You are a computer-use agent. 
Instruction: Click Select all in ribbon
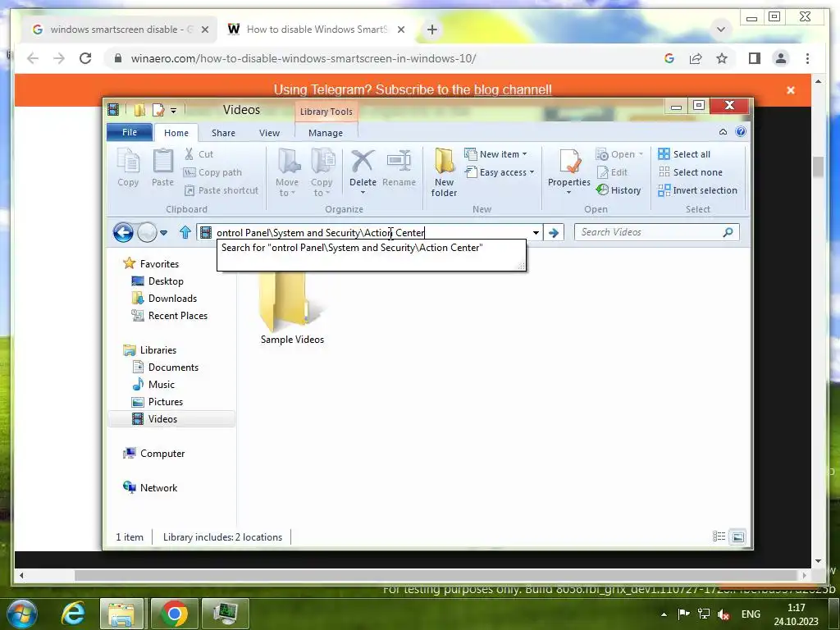[684, 154]
